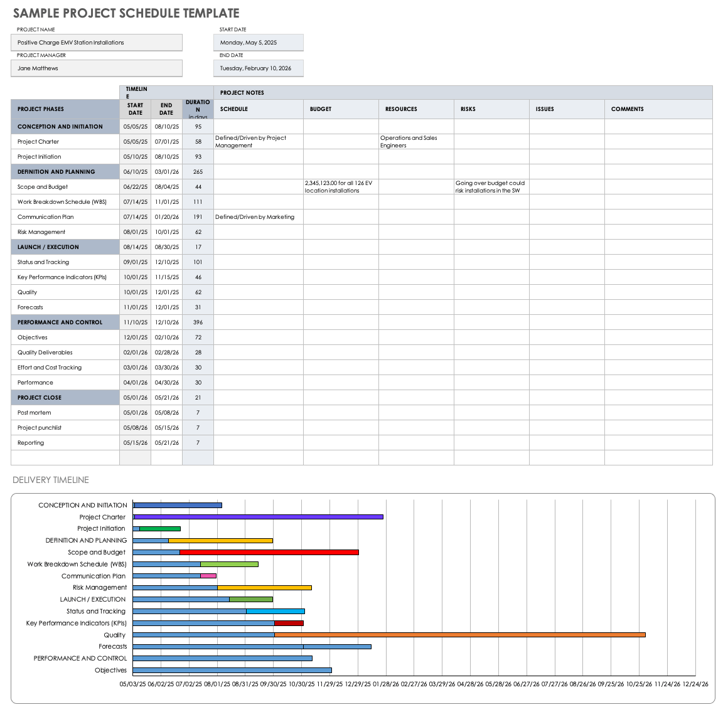Click the Start Date field showing Monday, May 5, 2025
728x717 pixels.
click(x=258, y=42)
